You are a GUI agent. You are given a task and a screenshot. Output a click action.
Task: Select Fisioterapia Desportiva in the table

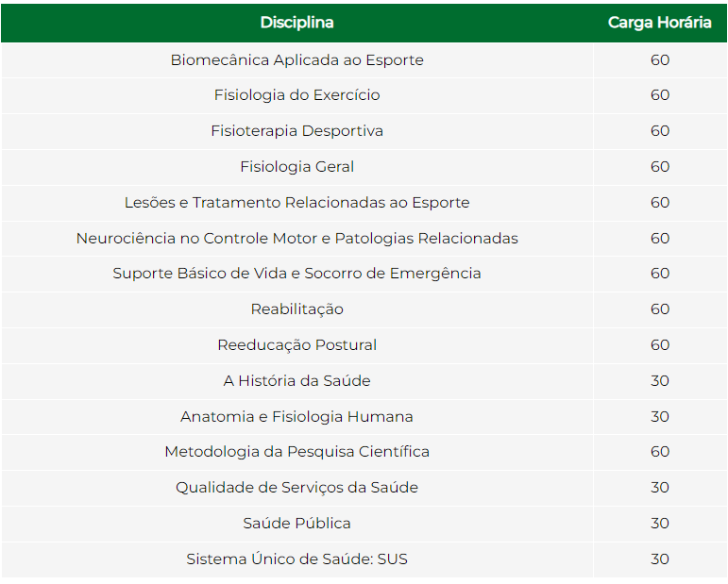296,131
